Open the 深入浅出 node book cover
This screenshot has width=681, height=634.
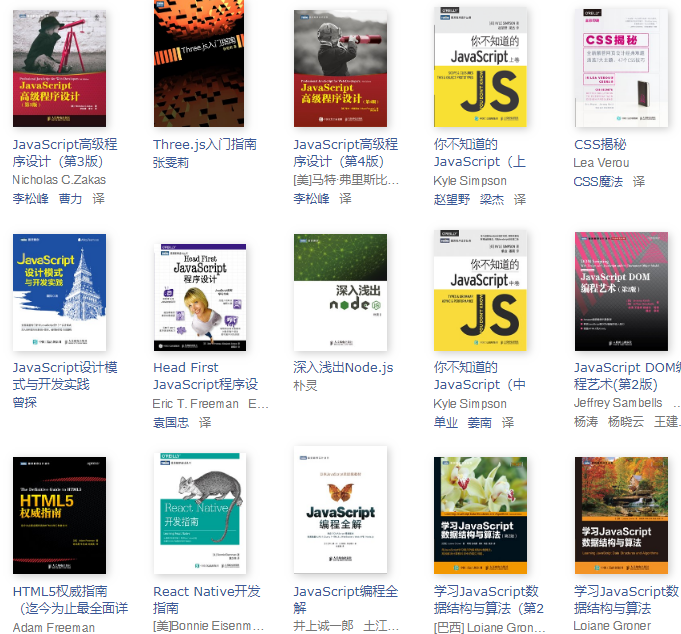(x=340, y=292)
